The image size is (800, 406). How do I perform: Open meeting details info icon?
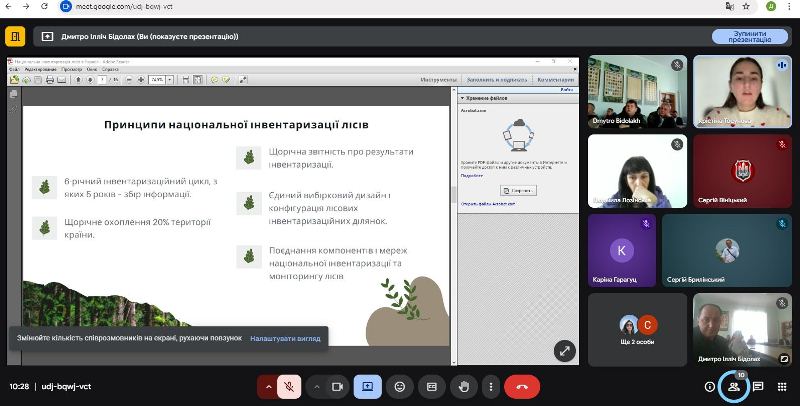710,386
